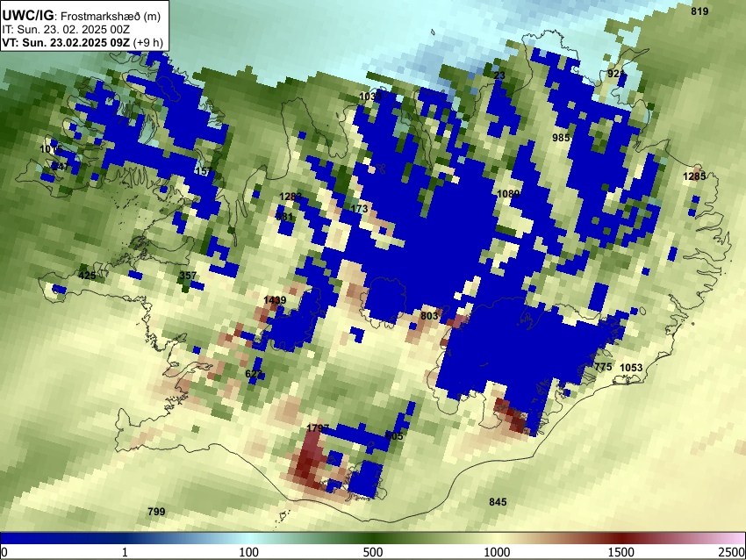This screenshot has width=746, height=560.
Task: Click the value 157 in the Westfjords
Action: 204,171
